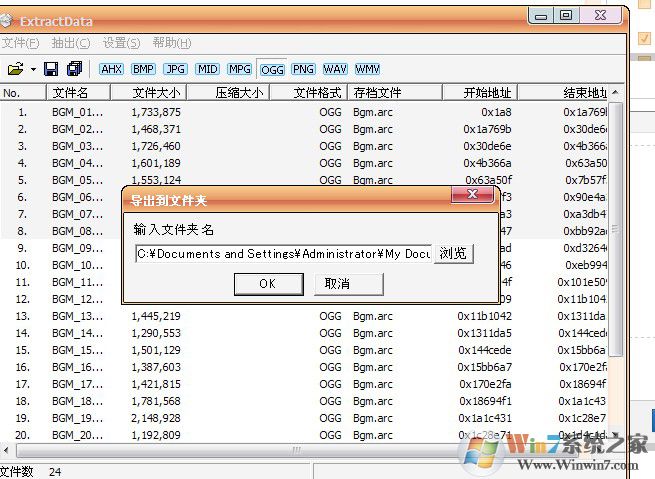
Task: Select the BGM_02... file row
Action: pyautogui.click(x=303, y=129)
